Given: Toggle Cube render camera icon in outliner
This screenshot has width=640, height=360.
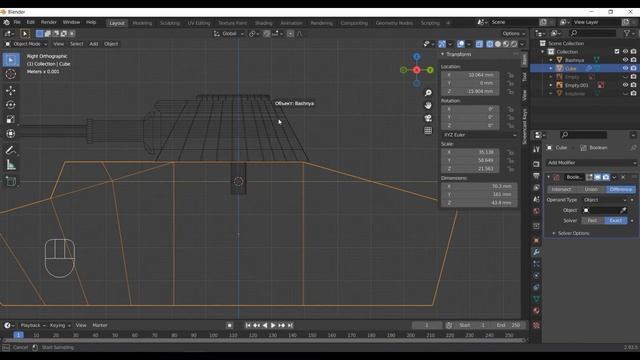Looking at the screenshot, I should click(x=633, y=68).
